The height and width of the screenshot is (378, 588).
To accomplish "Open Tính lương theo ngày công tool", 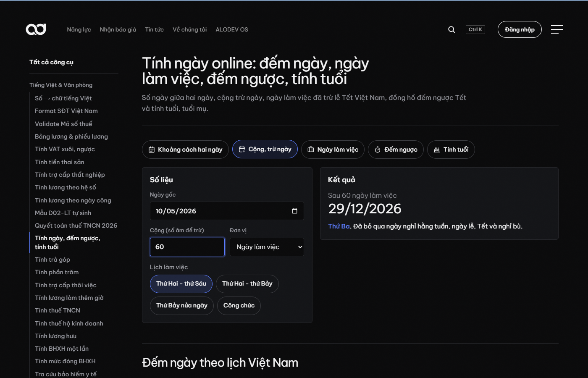I will [73, 200].
